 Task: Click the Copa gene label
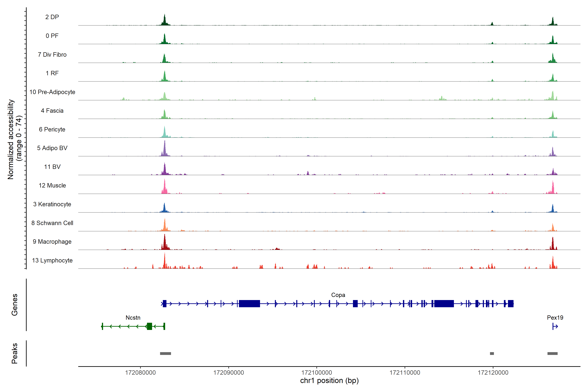(x=338, y=295)
